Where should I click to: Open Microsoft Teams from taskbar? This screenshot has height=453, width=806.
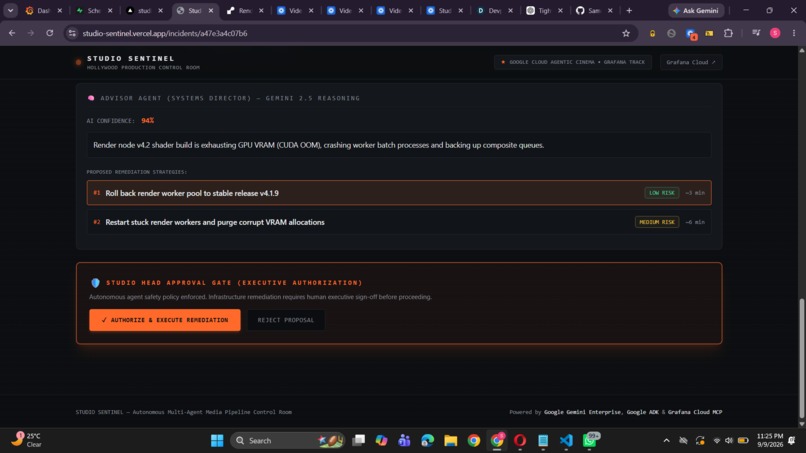pyautogui.click(x=405, y=440)
